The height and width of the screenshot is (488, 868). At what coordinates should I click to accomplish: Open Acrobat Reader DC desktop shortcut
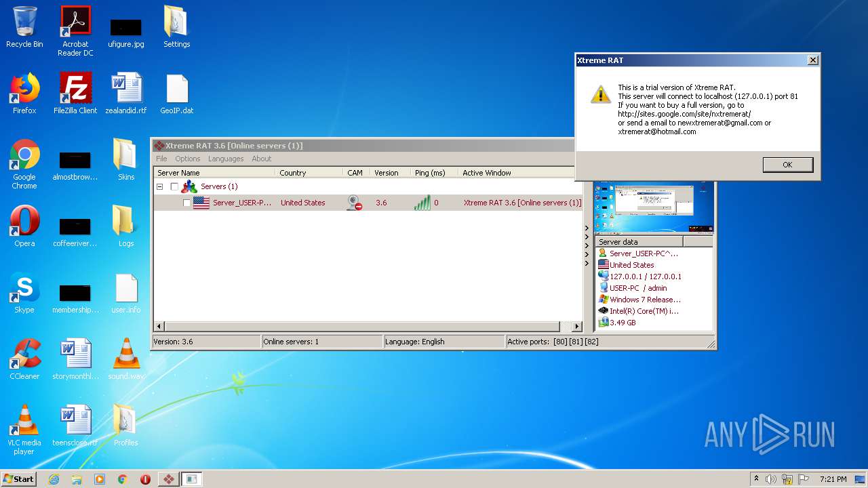coord(75,31)
